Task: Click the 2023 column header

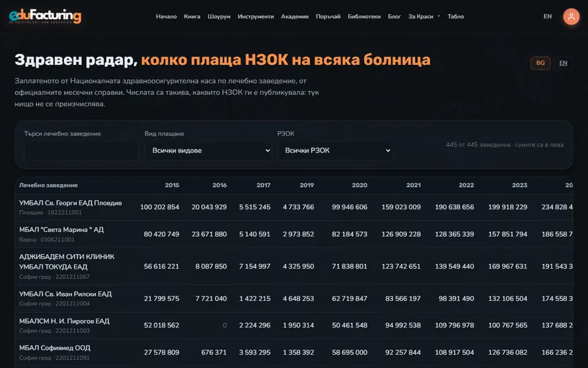Action: pos(520,185)
